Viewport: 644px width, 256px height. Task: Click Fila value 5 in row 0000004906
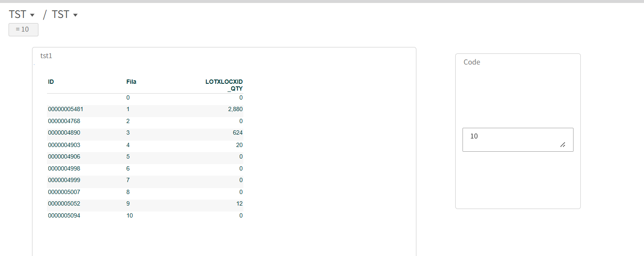(x=128, y=156)
